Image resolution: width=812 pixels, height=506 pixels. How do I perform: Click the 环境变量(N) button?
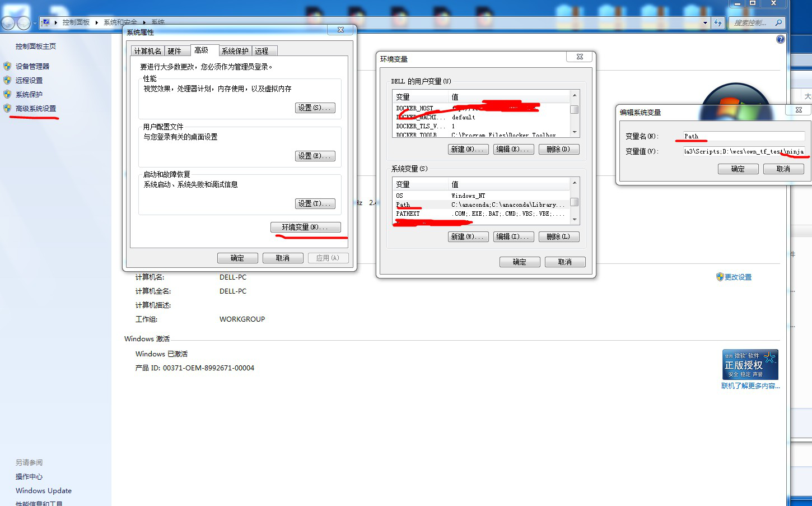click(x=306, y=227)
